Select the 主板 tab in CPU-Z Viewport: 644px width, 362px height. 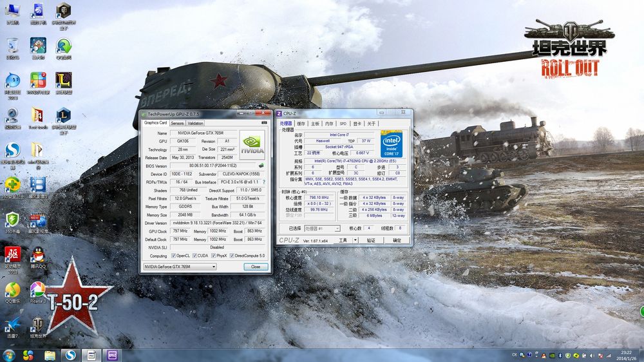315,124
